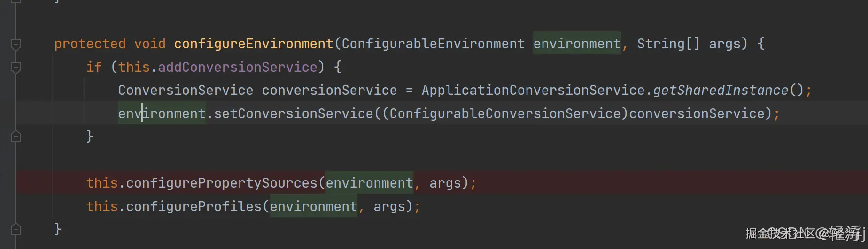The width and height of the screenshot is (868, 249).
Task: Click the String[] parameter type
Action: (x=668, y=44)
